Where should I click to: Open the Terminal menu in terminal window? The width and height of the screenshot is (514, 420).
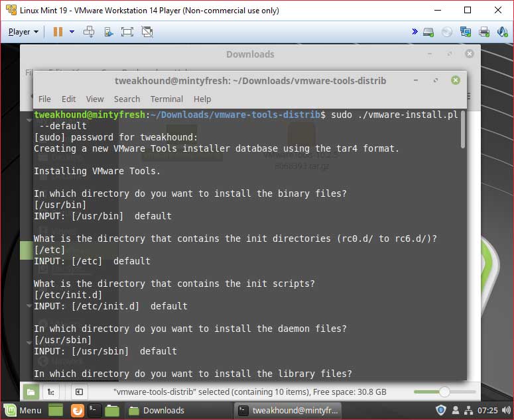(x=166, y=99)
